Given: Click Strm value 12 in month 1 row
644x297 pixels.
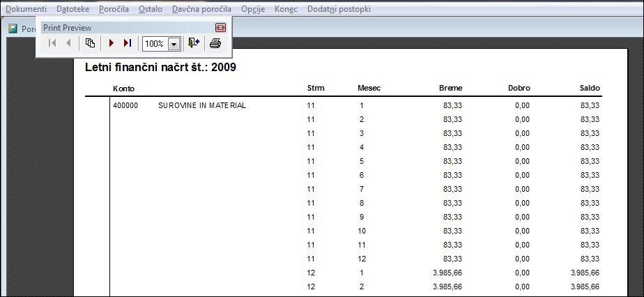Looking at the screenshot, I should (311, 273).
